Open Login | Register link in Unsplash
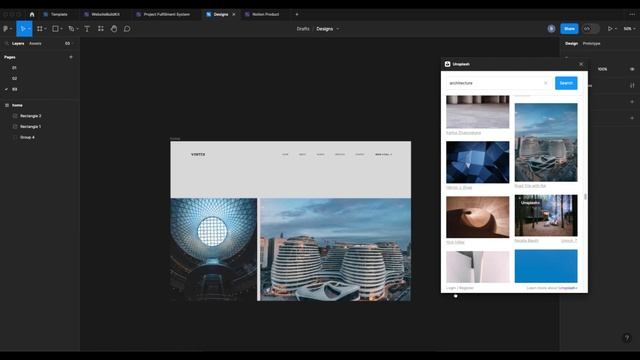 point(460,288)
